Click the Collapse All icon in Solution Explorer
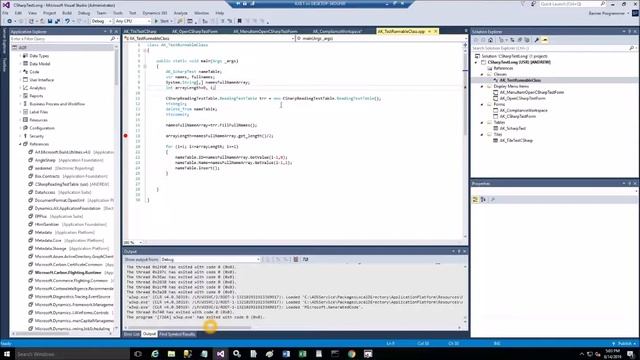The width and height of the screenshot is (640, 360). click(520, 40)
